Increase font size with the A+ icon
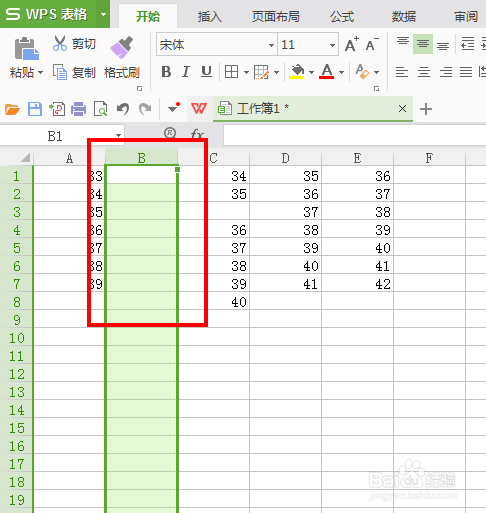 351,44
